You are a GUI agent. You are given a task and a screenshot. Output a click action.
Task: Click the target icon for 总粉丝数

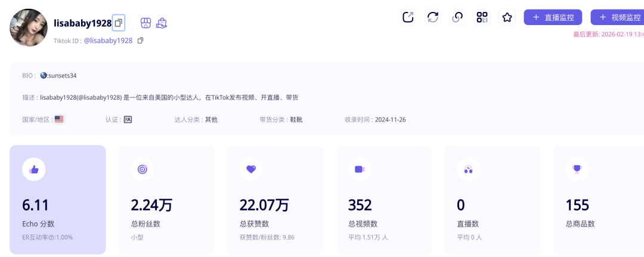pyautogui.click(x=143, y=169)
